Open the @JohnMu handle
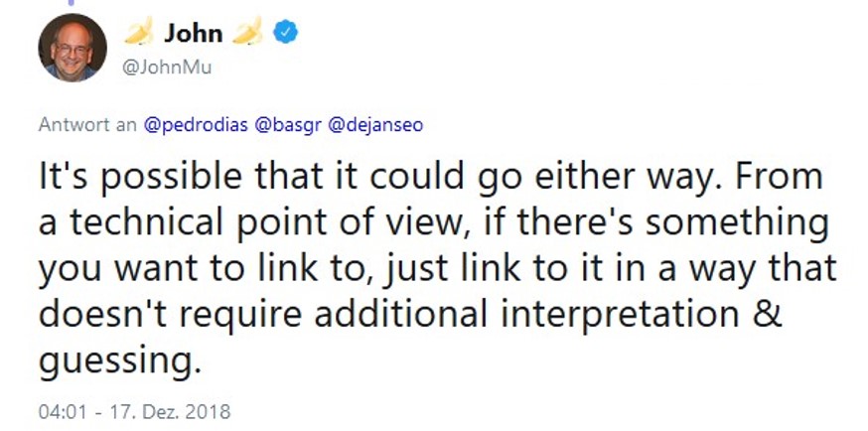This screenshot has width=868, height=431. pyautogui.click(x=167, y=69)
